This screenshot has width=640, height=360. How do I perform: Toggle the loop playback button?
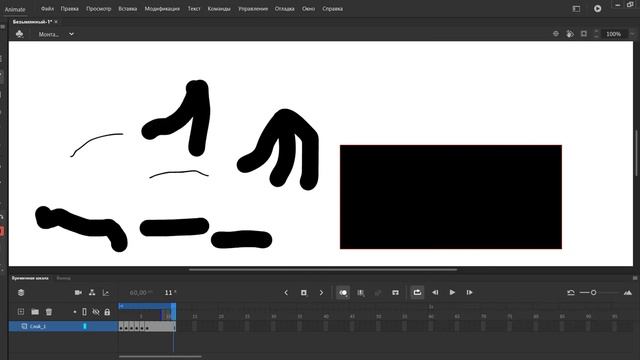click(x=417, y=293)
